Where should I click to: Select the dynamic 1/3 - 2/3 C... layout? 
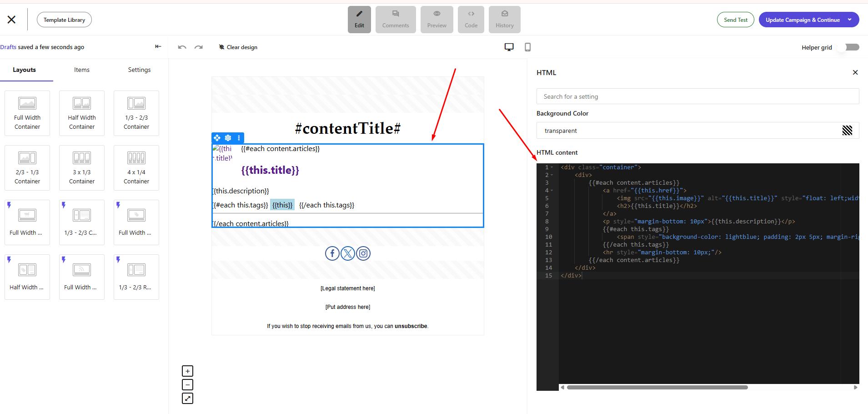82,222
